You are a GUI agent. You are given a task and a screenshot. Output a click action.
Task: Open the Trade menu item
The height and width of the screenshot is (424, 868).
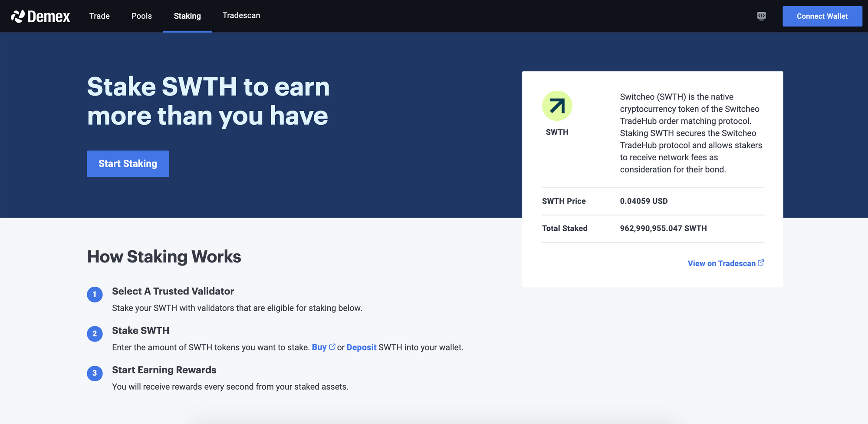(99, 16)
